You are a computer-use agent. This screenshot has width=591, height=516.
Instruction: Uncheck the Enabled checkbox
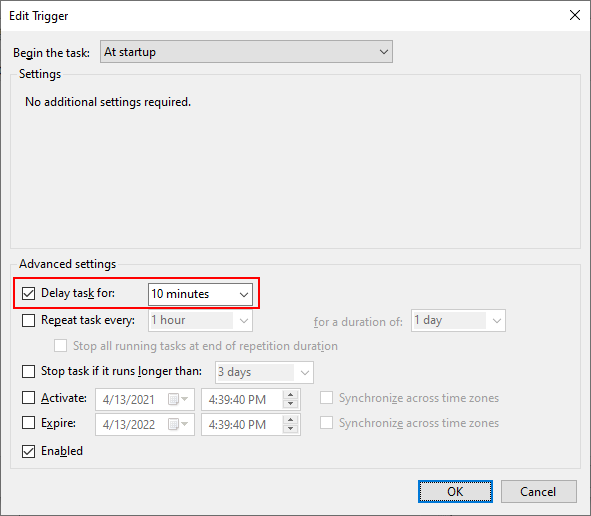pyautogui.click(x=29, y=451)
